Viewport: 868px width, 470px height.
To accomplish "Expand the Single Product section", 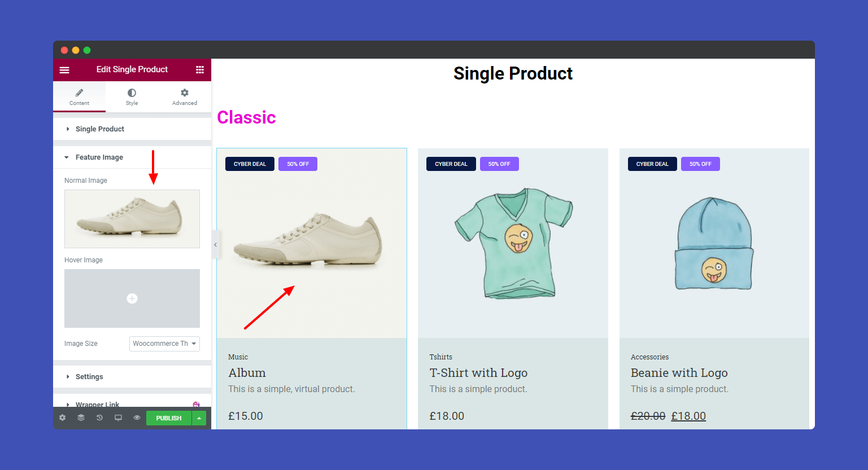I will pos(99,129).
